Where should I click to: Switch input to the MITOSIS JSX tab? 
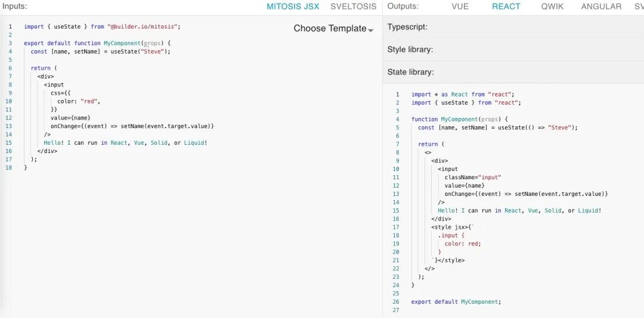tap(293, 7)
